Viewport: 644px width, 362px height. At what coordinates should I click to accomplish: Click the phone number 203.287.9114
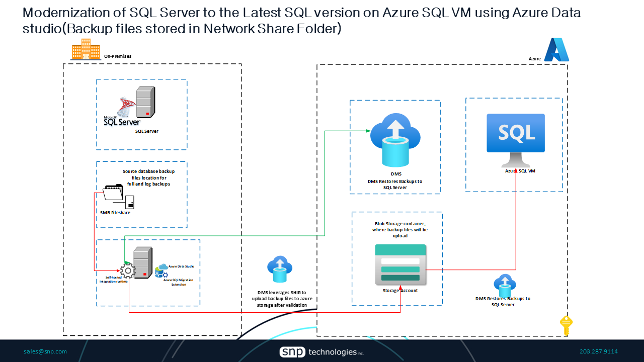599,351
